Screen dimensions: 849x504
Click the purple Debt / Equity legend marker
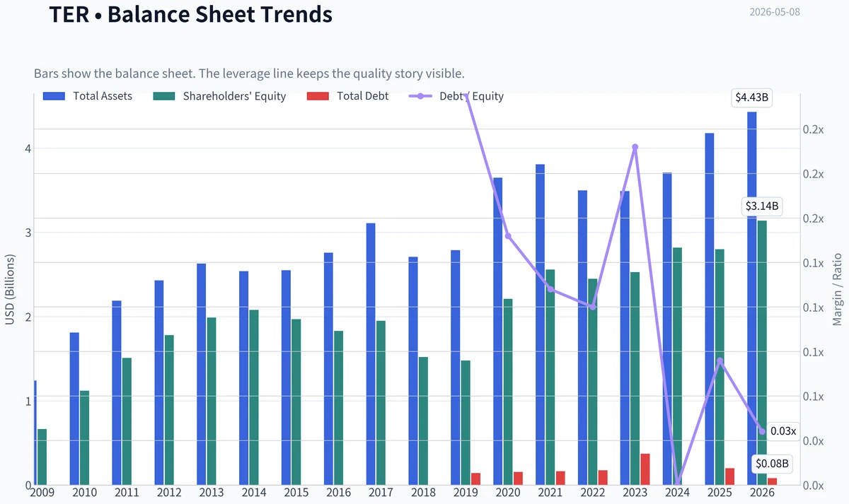421,96
